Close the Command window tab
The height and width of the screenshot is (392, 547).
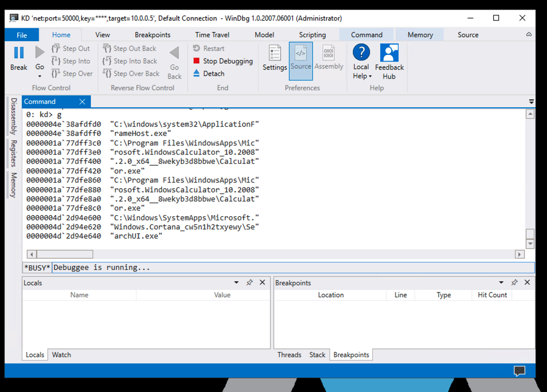[82, 102]
